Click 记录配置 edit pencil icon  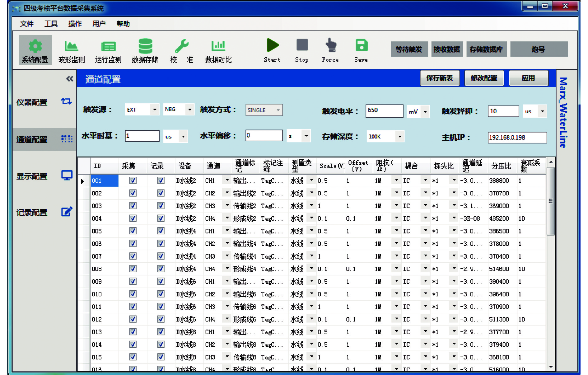[67, 212]
